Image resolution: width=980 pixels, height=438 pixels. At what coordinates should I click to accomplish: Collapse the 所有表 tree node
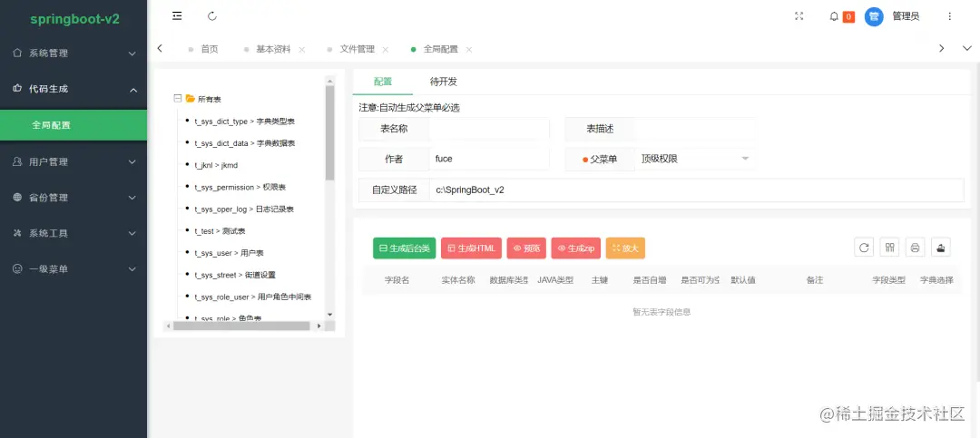pyautogui.click(x=178, y=99)
